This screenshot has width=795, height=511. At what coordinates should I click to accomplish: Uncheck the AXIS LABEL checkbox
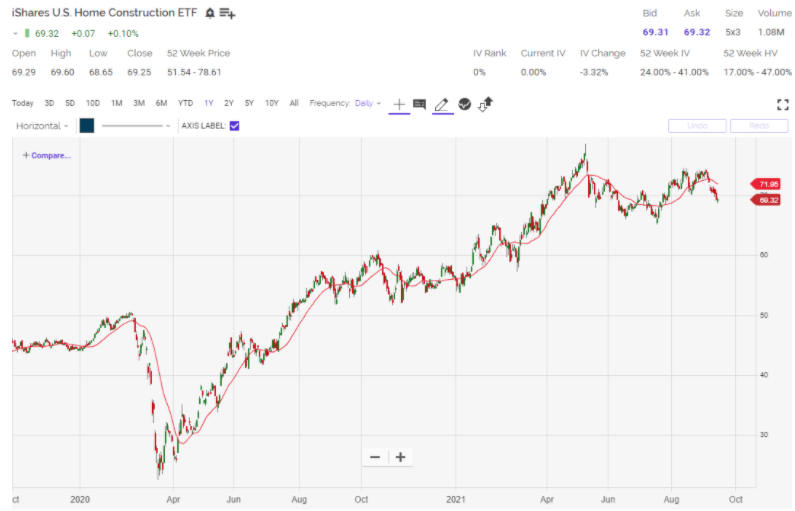click(234, 126)
